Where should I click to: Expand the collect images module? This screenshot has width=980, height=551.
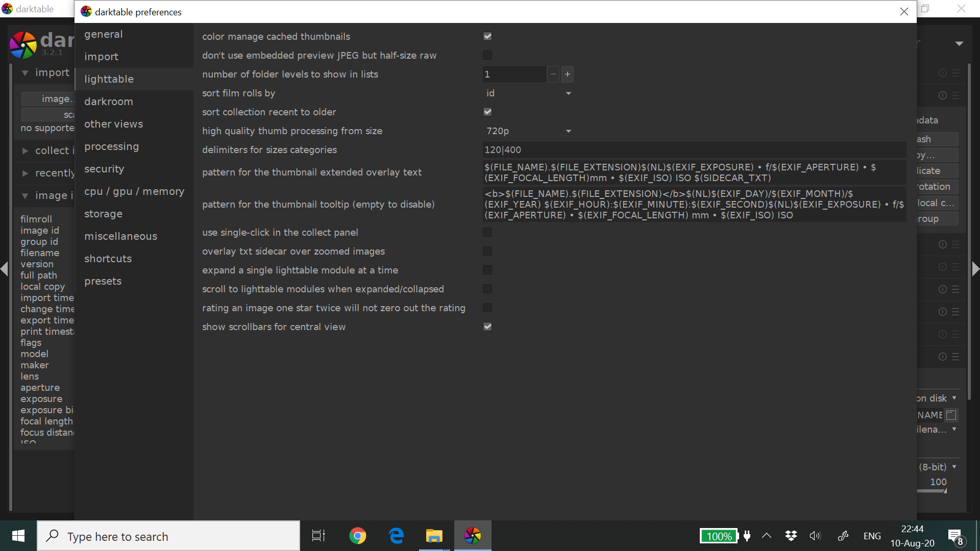point(25,151)
